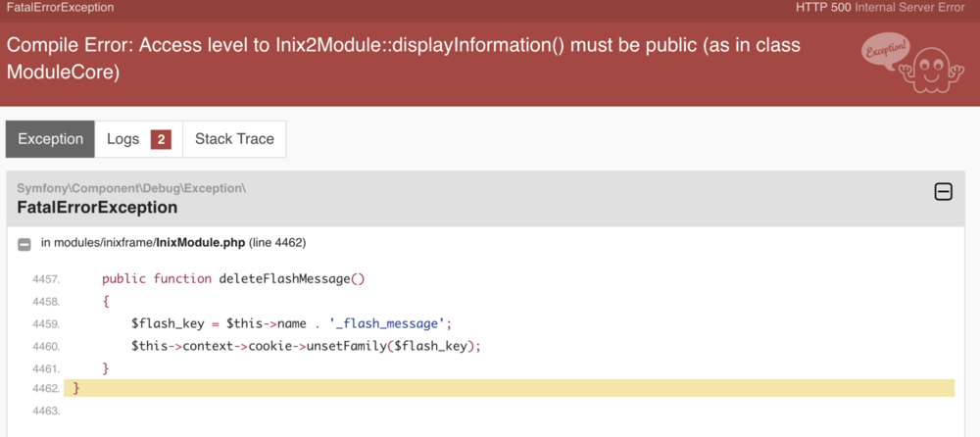This screenshot has height=437, width=980.
Task: Collapse the InixModule.php code trace
Action: tap(24, 243)
